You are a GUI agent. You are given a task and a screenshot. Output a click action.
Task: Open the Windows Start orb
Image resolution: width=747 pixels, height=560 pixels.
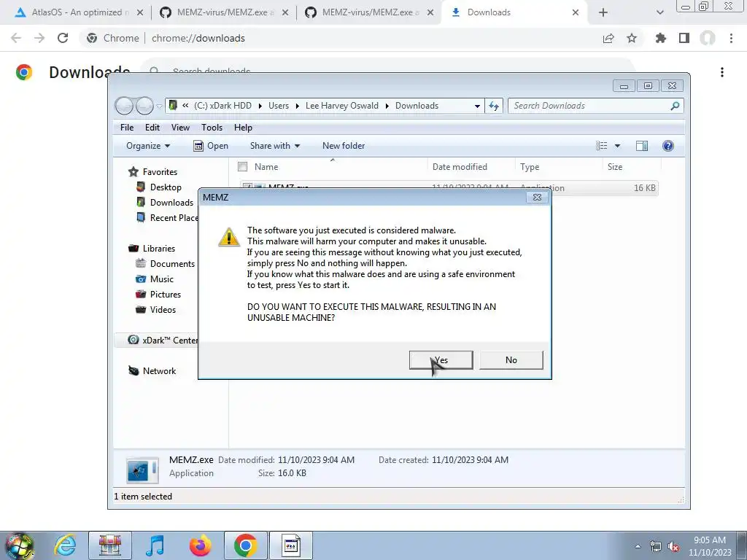tap(20, 545)
